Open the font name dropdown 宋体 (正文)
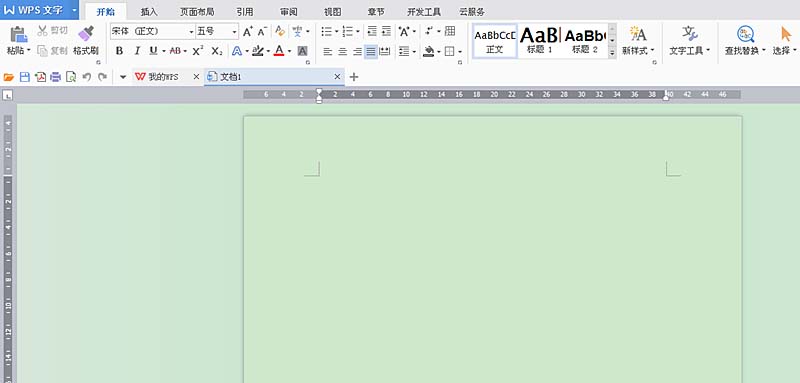This screenshot has height=383, width=800. (x=191, y=32)
